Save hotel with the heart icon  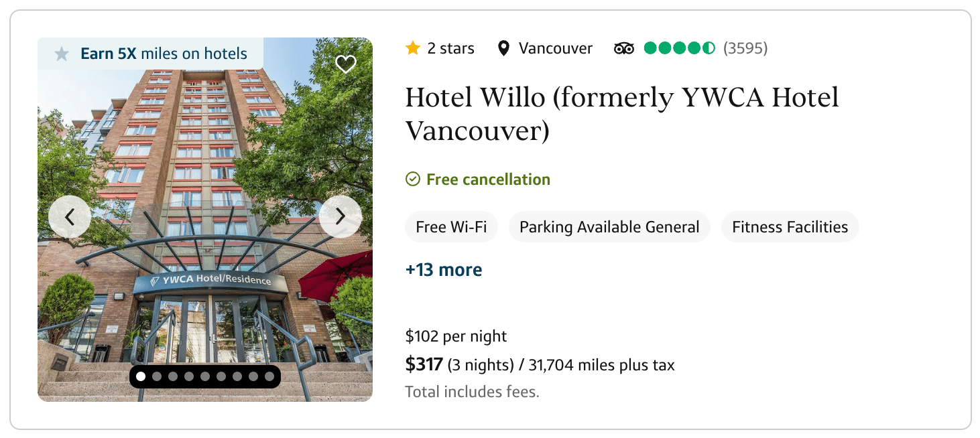click(x=345, y=64)
